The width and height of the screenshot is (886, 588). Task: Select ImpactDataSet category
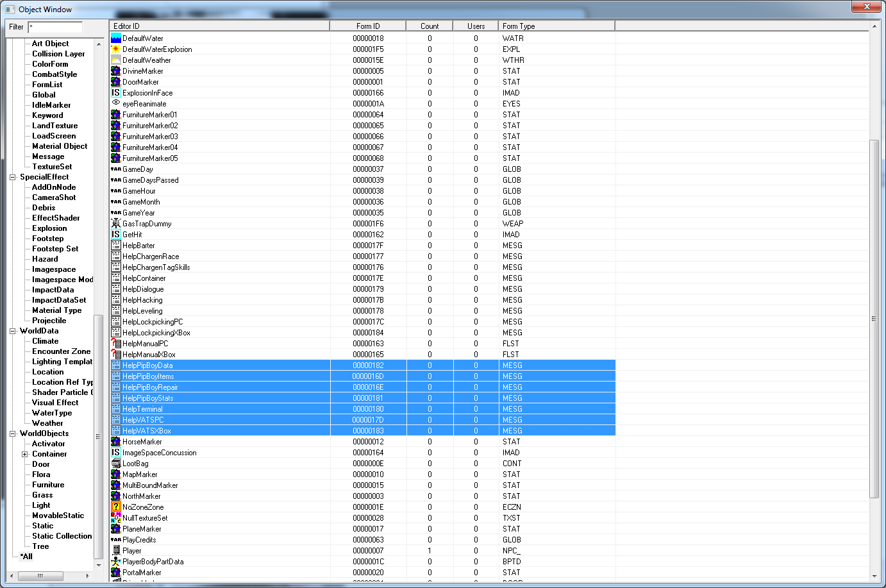(59, 300)
